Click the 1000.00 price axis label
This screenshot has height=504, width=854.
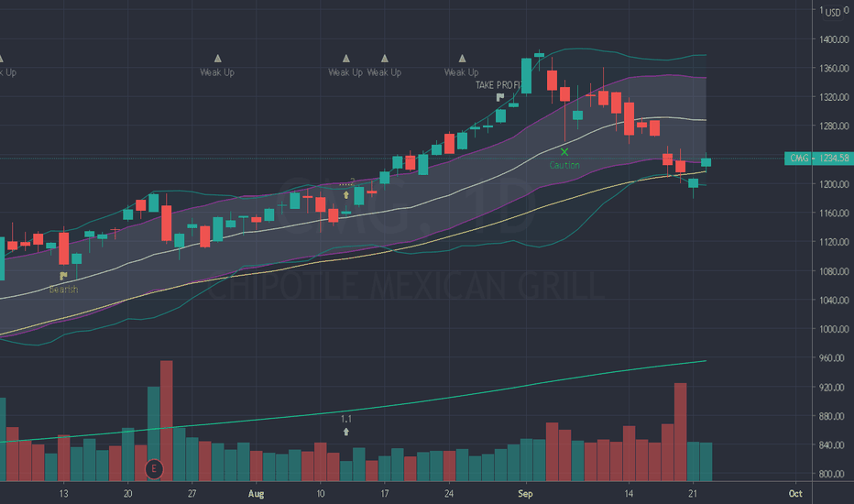pos(834,329)
